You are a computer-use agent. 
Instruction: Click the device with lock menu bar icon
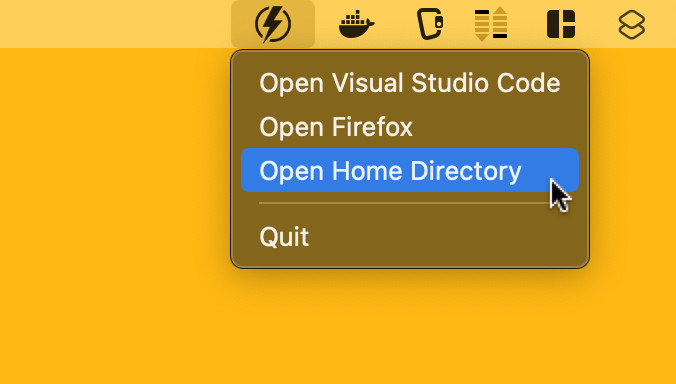430,24
